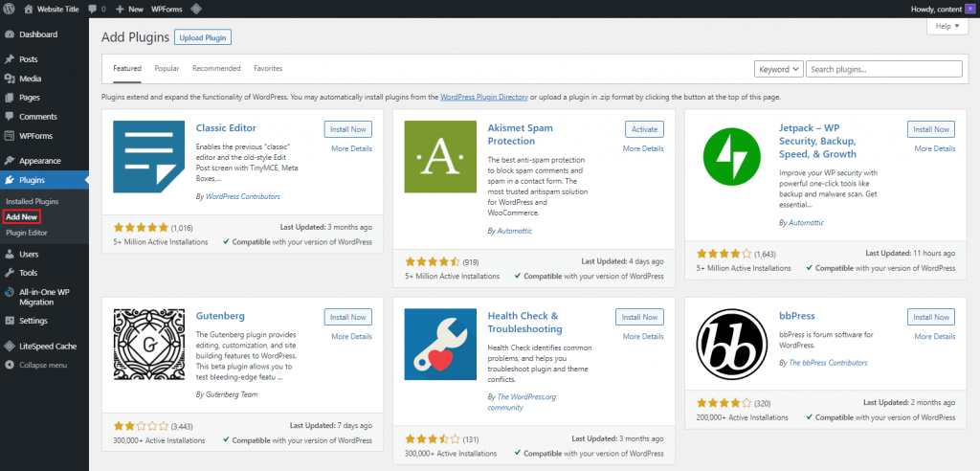Open the Keyword search type dropdown
The height and width of the screenshot is (471, 980).
(x=778, y=69)
